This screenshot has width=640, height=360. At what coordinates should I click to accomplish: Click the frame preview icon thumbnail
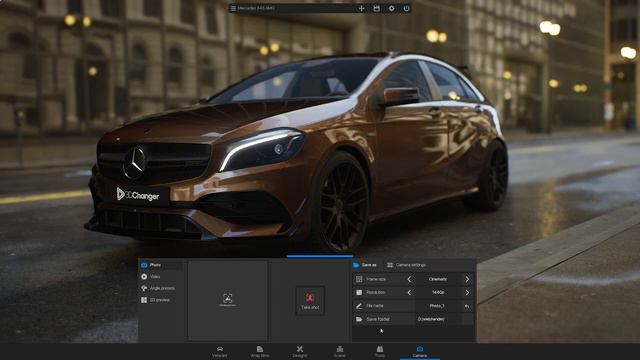[228, 299]
